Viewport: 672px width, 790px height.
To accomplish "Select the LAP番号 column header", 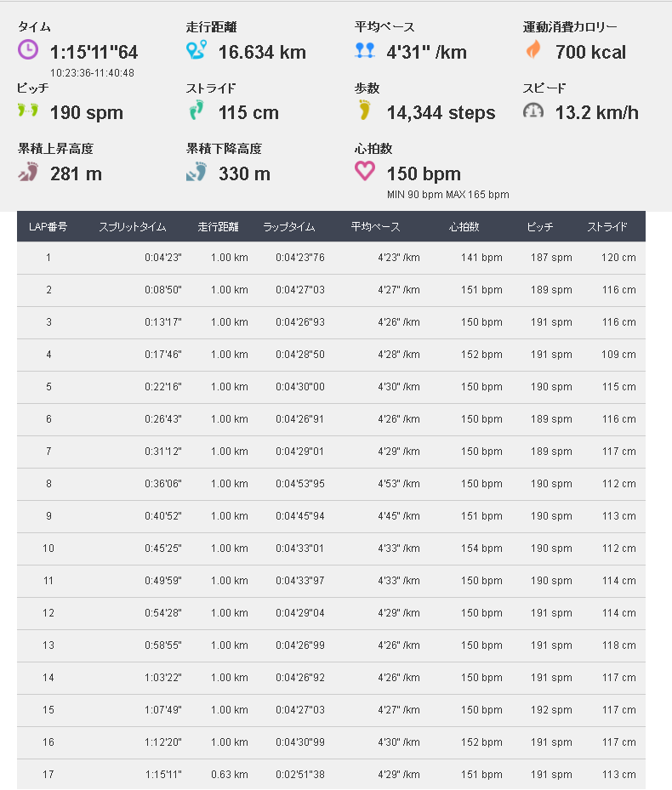I will click(48, 227).
